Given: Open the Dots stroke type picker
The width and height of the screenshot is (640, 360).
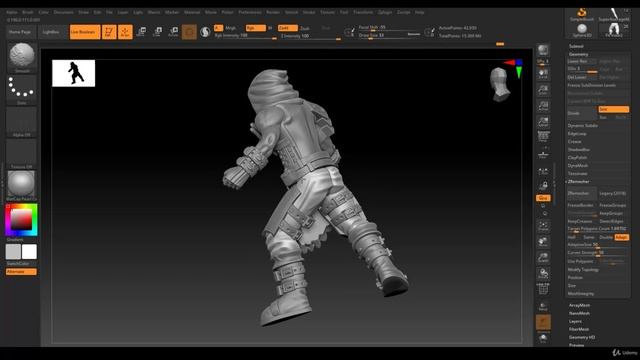Looking at the screenshot, I should (x=22, y=89).
